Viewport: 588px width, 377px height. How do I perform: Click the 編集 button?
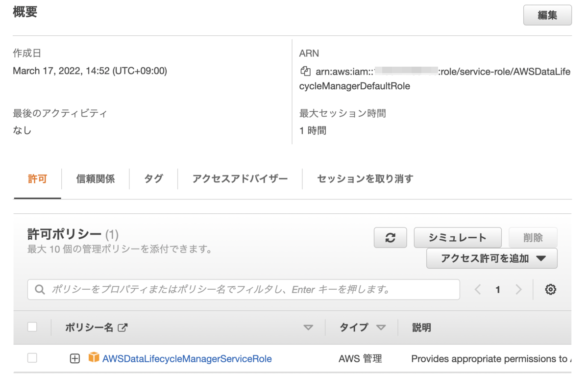[x=547, y=15]
